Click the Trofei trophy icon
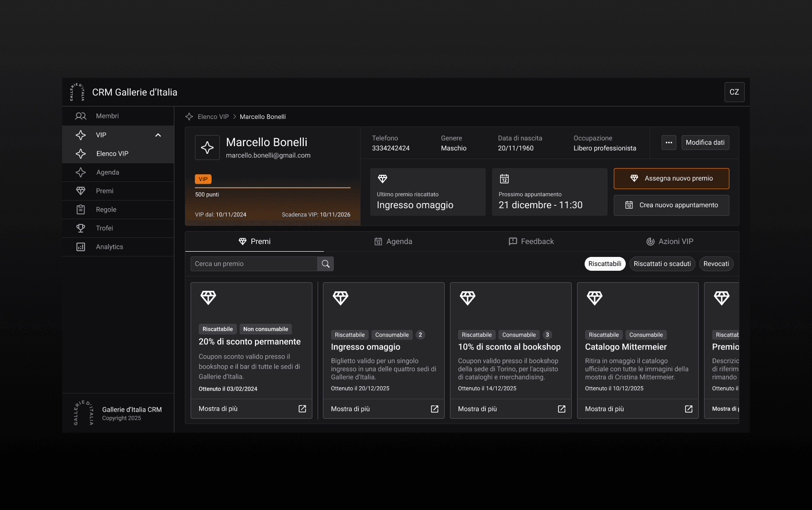The height and width of the screenshot is (510, 812). pos(81,228)
